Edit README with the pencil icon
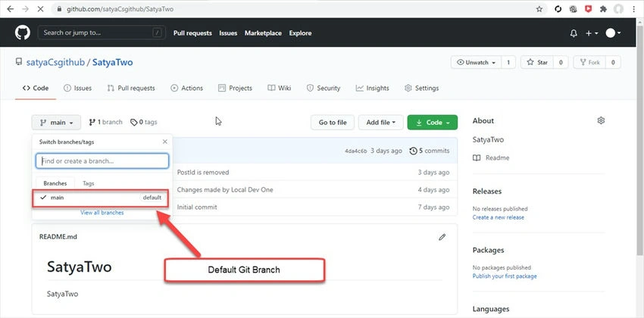Image resolution: width=644 pixels, height=318 pixels. 442,237
